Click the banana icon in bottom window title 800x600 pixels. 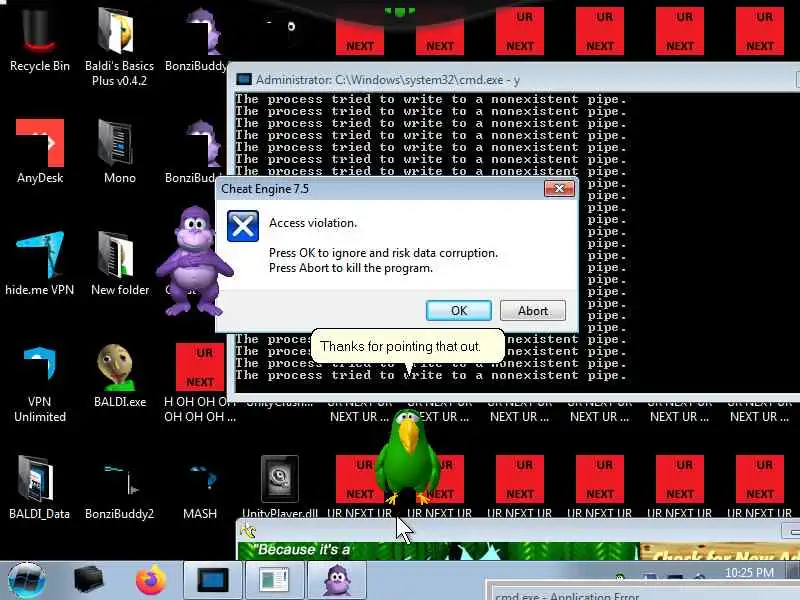(248, 531)
